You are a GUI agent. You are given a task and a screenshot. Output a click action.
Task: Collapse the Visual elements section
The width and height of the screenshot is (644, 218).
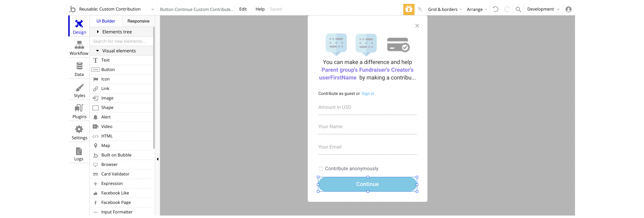(x=97, y=51)
